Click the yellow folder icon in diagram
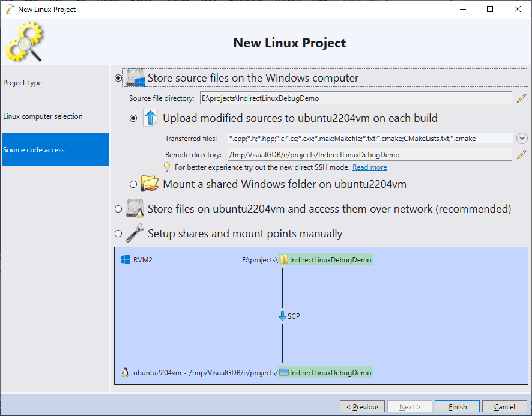This screenshot has width=532, height=416. tap(284, 259)
